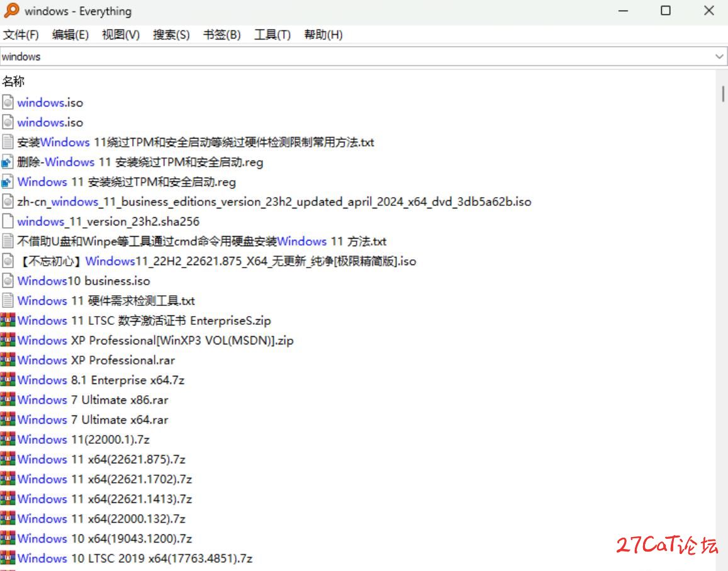728x571 pixels.
Task: Expand the search history dropdown arrow
Action: pyautogui.click(x=719, y=57)
